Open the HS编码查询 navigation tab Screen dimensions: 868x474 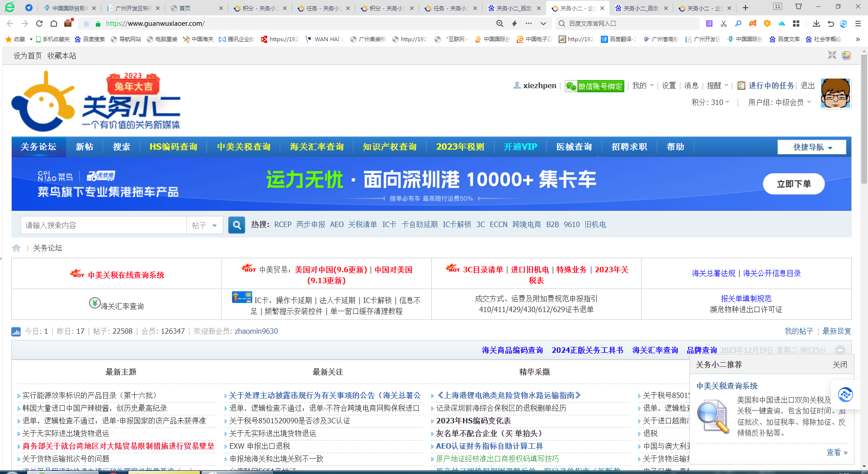coord(173,147)
